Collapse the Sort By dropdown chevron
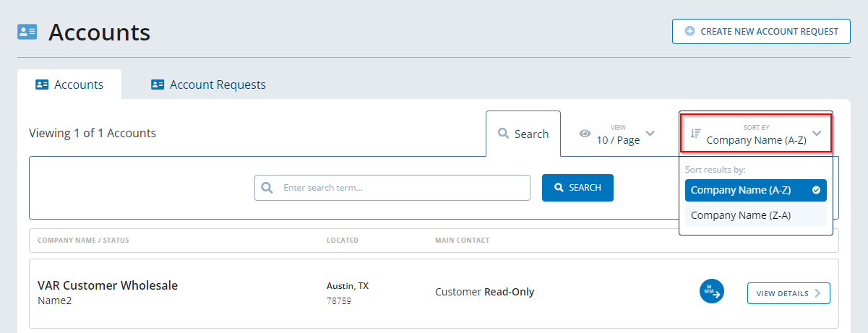The width and height of the screenshot is (868, 333). pos(817,134)
